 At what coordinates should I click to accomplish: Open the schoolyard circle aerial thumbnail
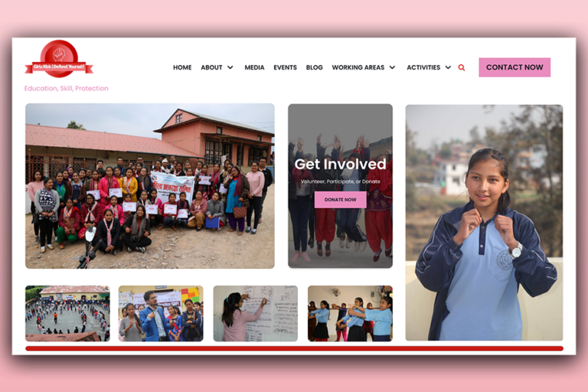[x=67, y=314]
